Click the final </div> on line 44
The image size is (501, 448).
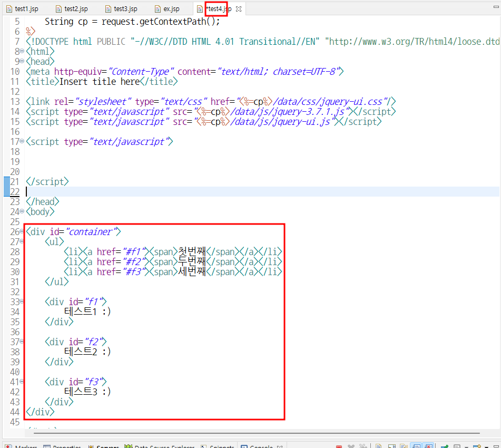coord(40,412)
